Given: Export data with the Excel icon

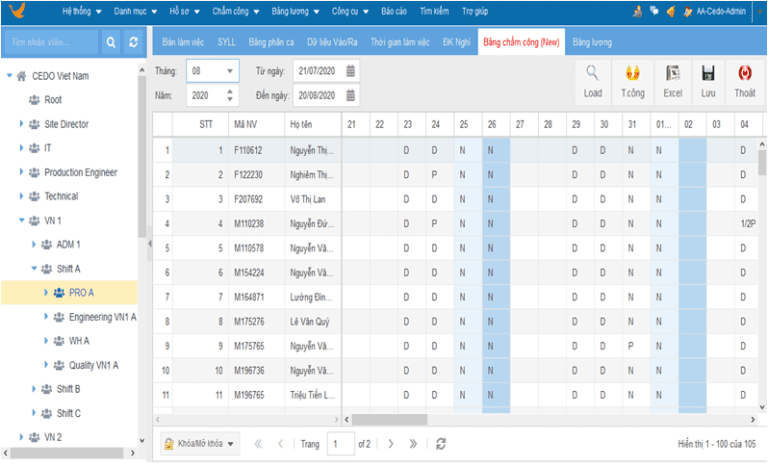Looking at the screenshot, I should click(672, 74).
